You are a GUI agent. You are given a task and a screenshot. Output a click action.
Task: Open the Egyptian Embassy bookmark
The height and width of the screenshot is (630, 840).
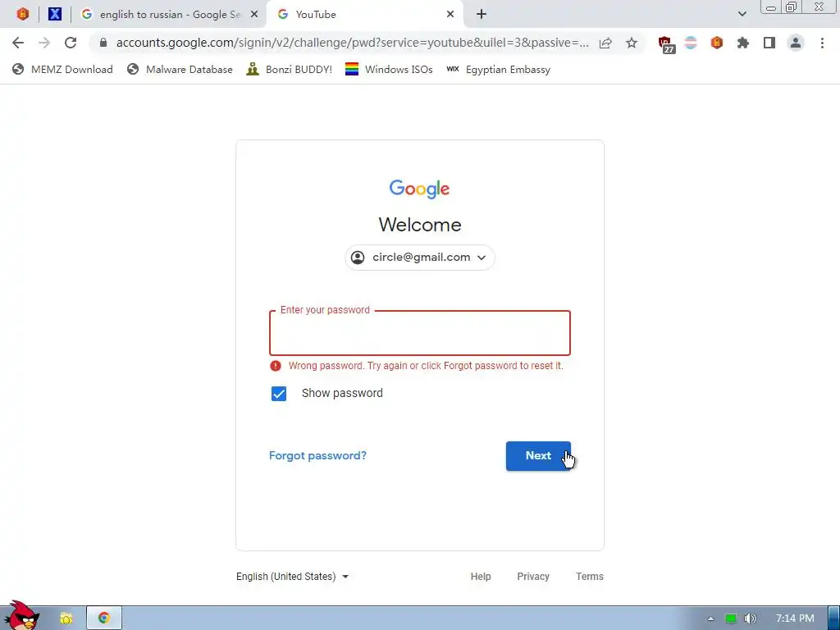click(498, 69)
